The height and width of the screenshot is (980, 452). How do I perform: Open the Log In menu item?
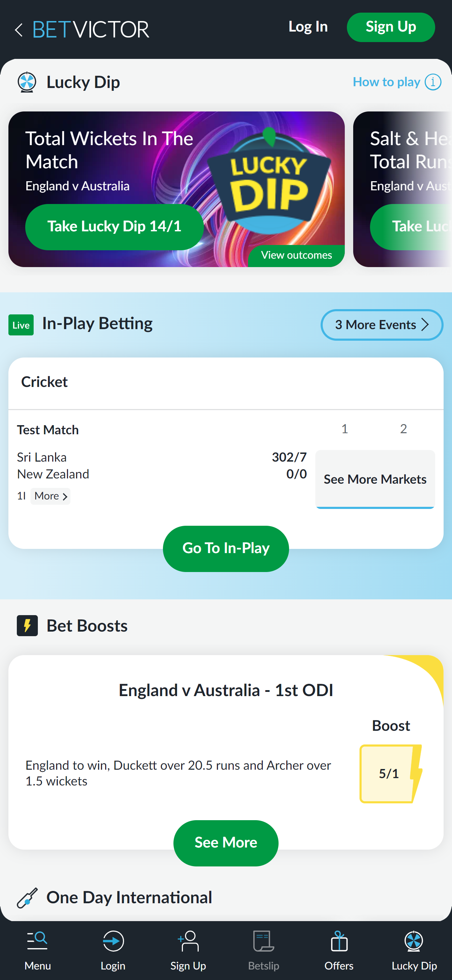[x=308, y=27]
